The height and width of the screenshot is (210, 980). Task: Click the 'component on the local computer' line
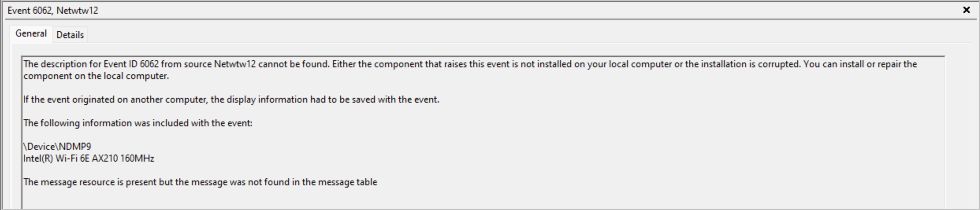tap(96, 76)
